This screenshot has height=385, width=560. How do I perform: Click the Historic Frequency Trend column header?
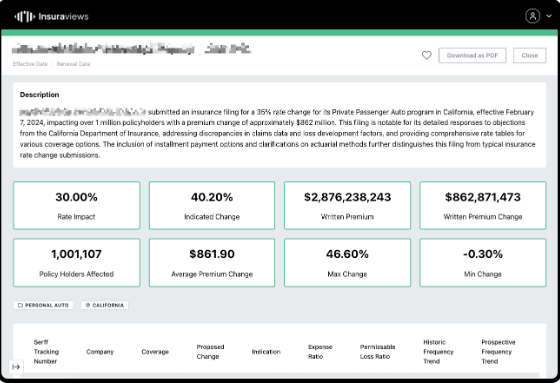coord(438,352)
